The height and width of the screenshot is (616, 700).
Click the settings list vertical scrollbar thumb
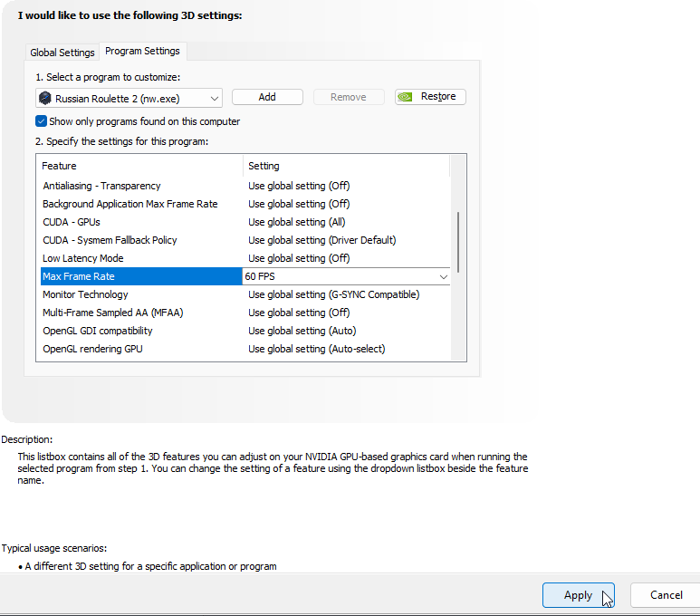[x=458, y=242]
